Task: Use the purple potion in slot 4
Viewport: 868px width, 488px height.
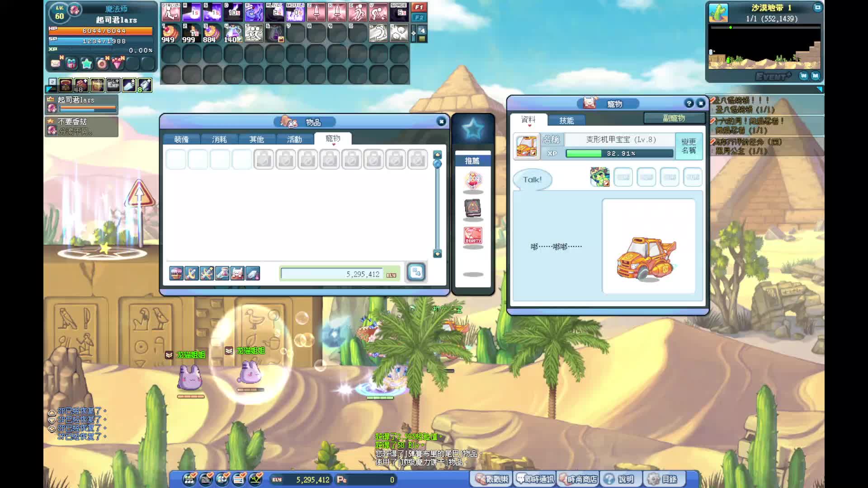Action: (x=233, y=33)
